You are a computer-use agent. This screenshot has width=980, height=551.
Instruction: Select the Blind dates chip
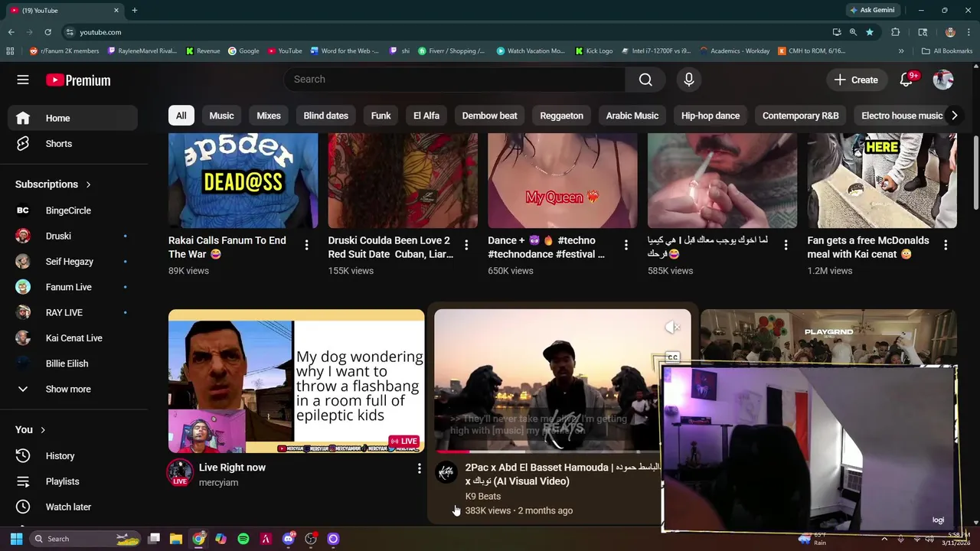pos(325,116)
